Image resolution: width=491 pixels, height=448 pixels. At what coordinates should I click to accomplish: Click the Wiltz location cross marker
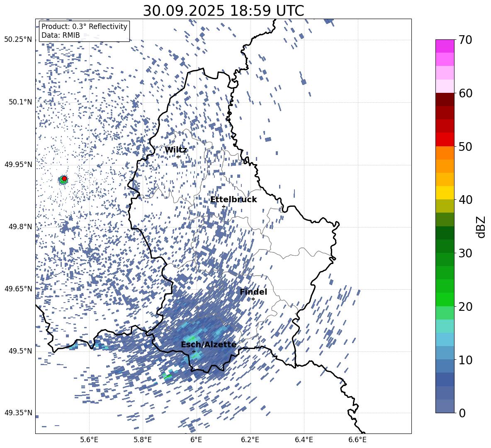pos(178,157)
